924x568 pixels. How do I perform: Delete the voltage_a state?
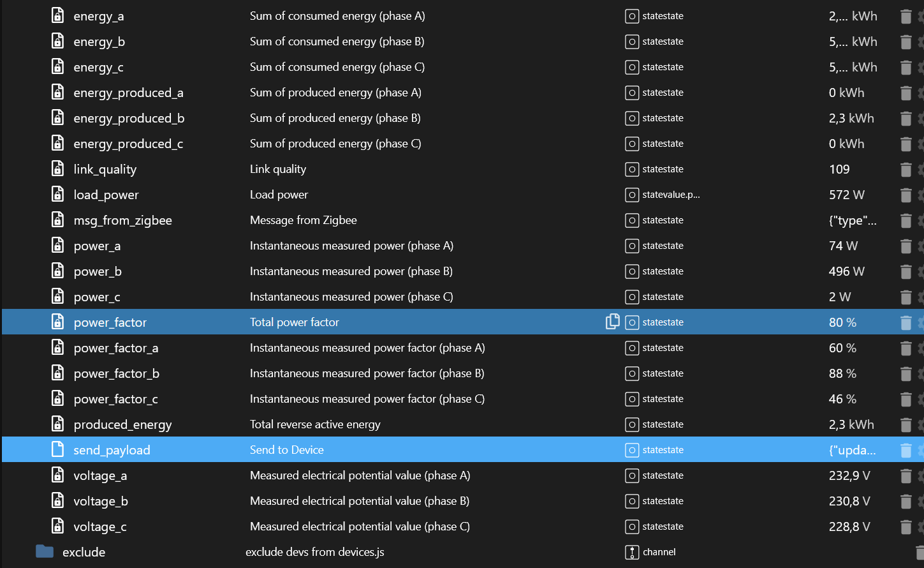point(906,475)
